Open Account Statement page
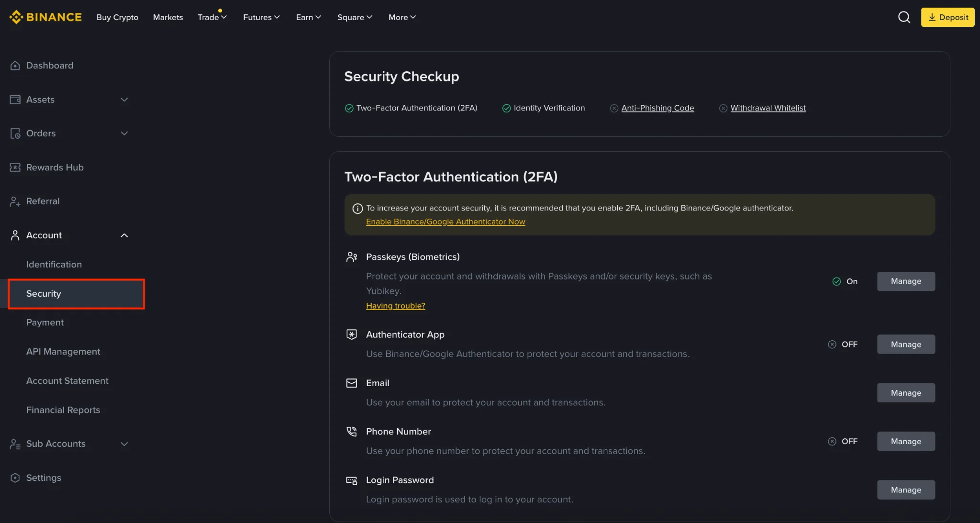This screenshot has height=523, width=980. (67, 381)
